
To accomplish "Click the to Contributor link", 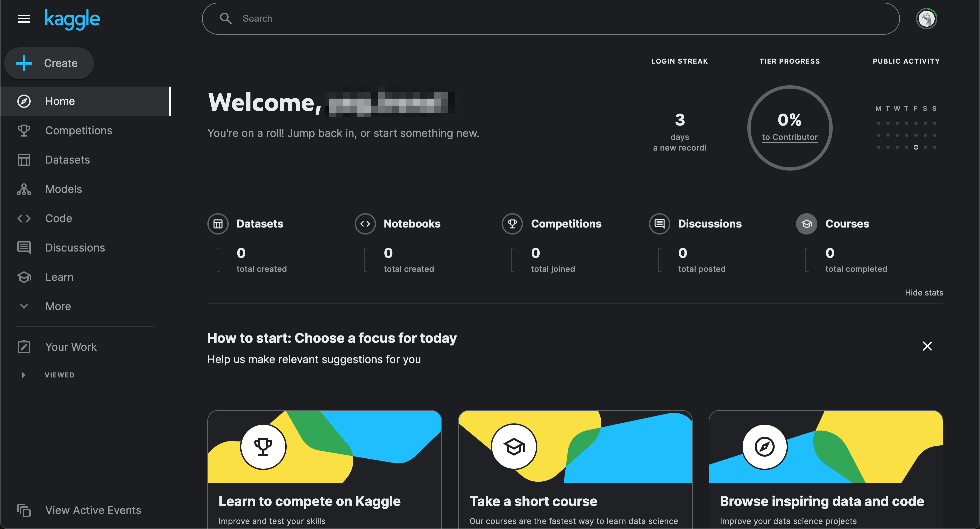I will click(789, 137).
